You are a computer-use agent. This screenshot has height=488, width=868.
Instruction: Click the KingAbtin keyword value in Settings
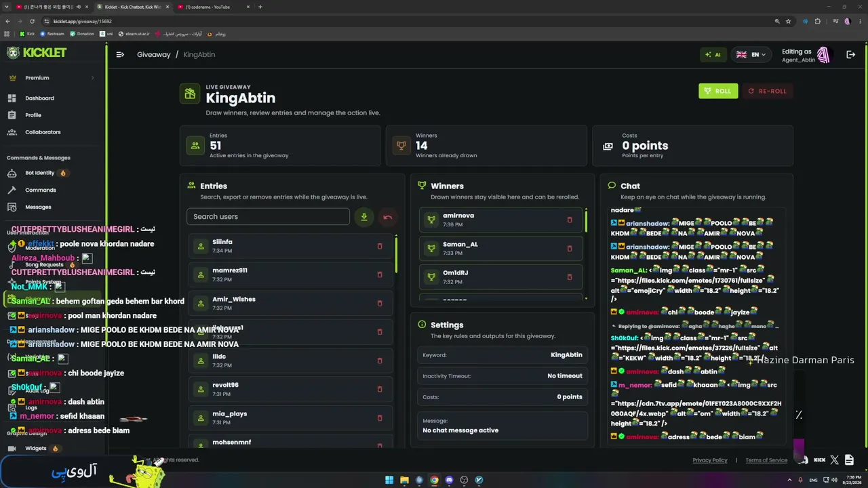click(x=566, y=354)
